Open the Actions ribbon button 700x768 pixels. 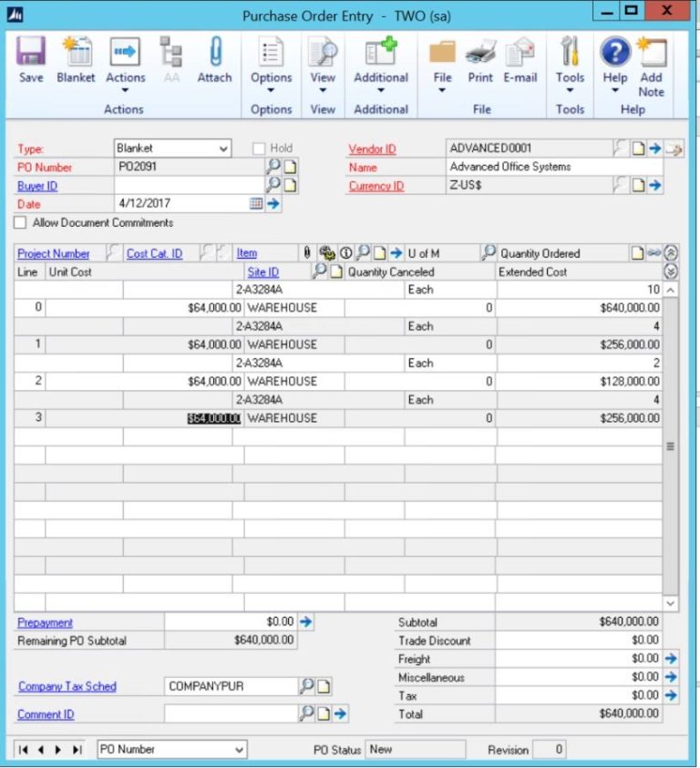[x=125, y=64]
